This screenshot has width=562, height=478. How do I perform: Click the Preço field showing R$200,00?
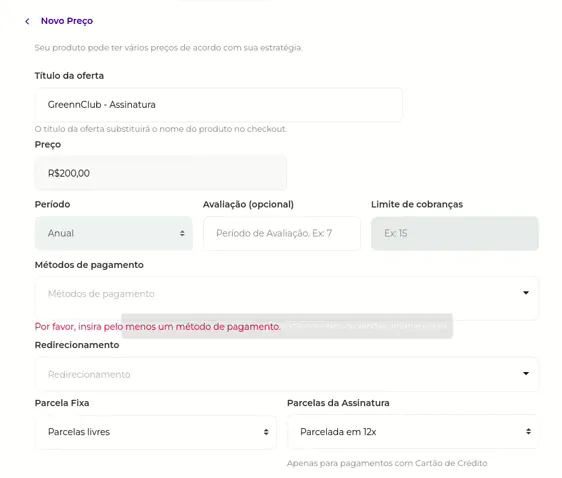161,173
